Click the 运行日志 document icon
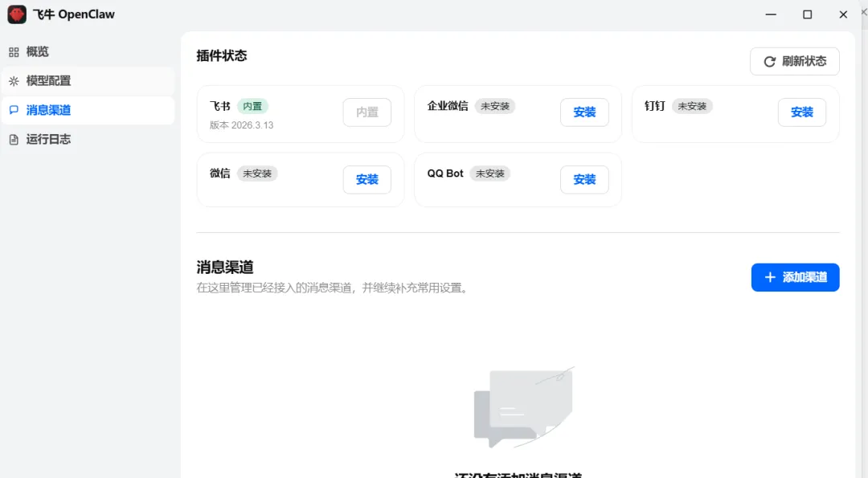Viewport: 868px width, 478px height. 14,140
